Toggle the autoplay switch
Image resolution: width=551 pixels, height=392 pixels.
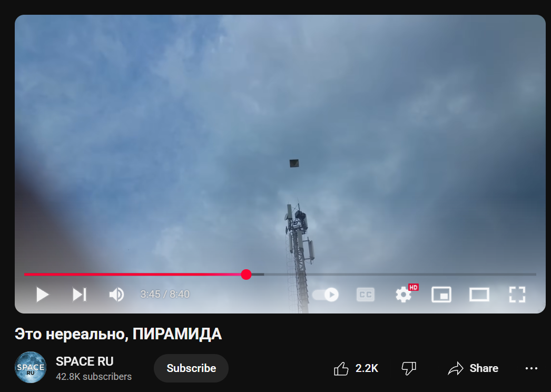click(x=326, y=295)
